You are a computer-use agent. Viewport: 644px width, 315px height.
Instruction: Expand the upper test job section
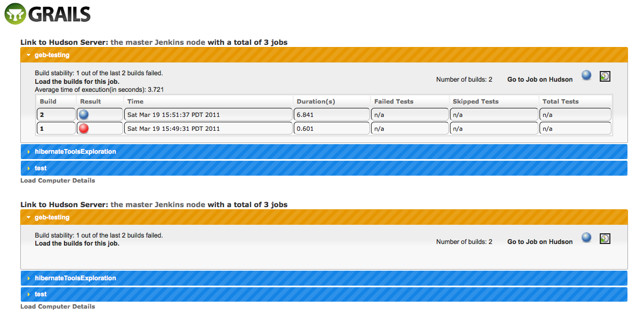pos(324,168)
